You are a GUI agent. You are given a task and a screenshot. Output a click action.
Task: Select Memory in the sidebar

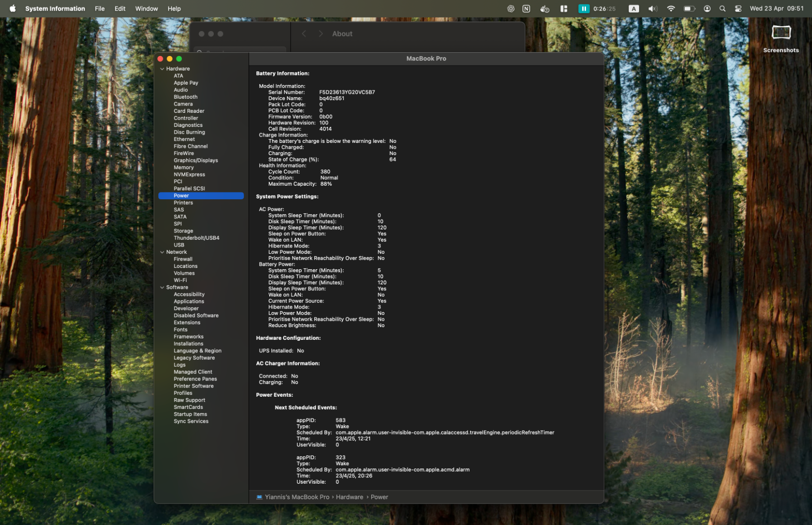[x=184, y=167]
